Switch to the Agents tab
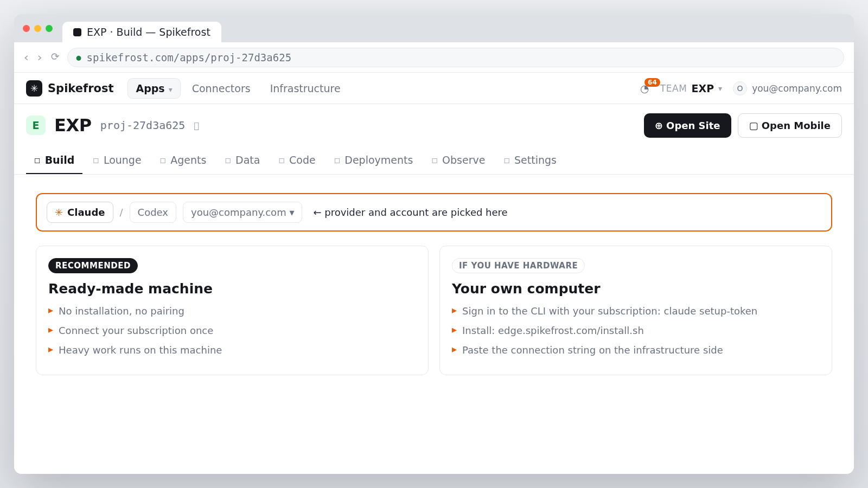The height and width of the screenshot is (488, 868). click(x=183, y=160)
